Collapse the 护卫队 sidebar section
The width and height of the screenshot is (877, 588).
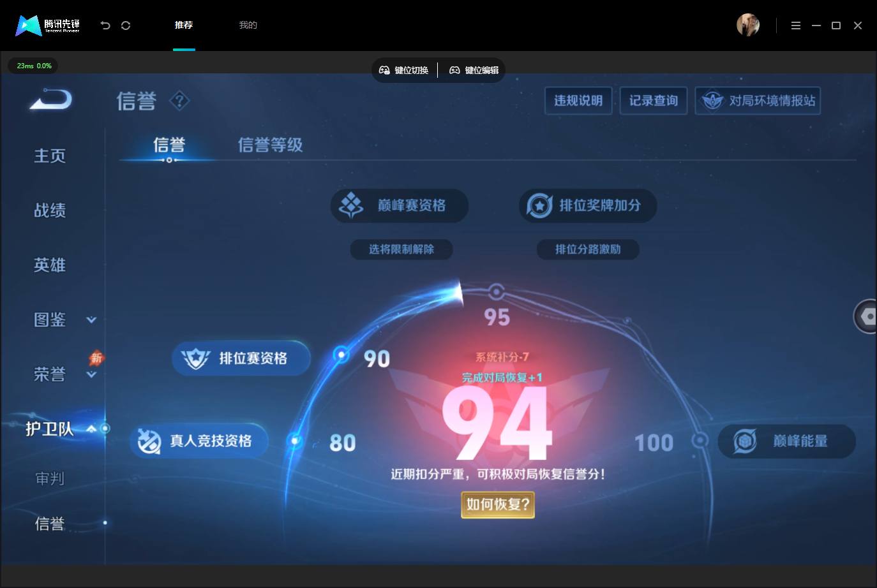pos(91,429)
